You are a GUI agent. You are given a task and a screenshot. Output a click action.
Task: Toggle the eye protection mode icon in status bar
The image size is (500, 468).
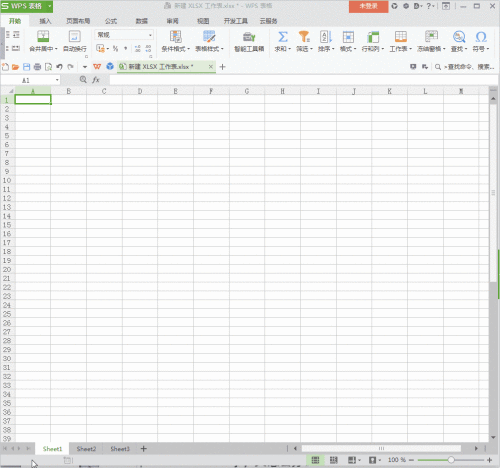(x=373, y=460)
